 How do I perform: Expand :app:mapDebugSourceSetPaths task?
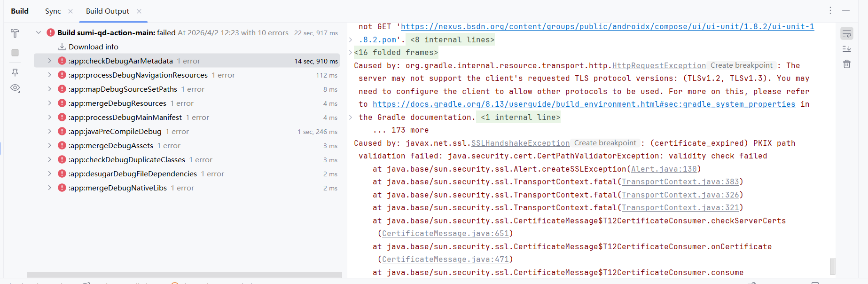click(x=49, y=89)
